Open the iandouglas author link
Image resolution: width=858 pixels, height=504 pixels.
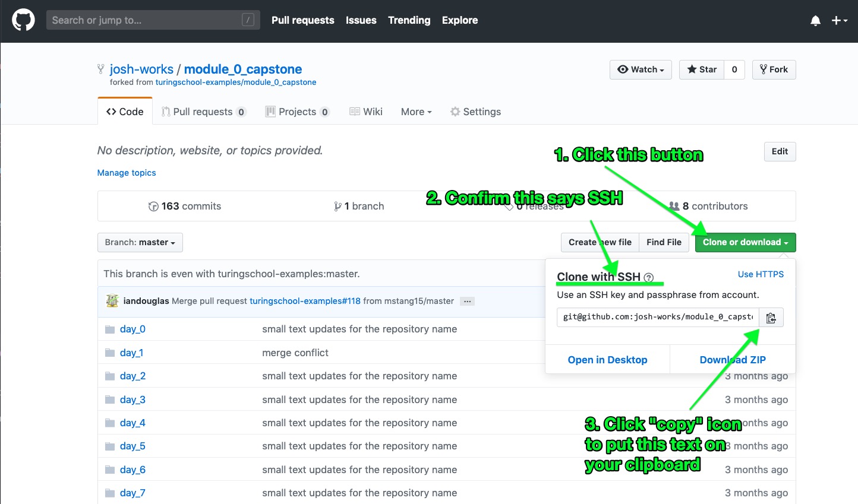[x=146, y=301]
